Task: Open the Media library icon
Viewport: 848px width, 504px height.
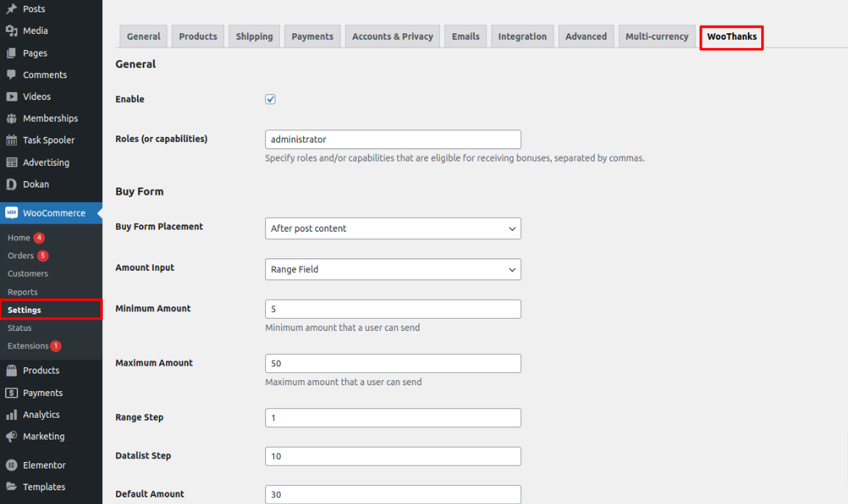Action: pyautogui.click(x=10, y=30)
